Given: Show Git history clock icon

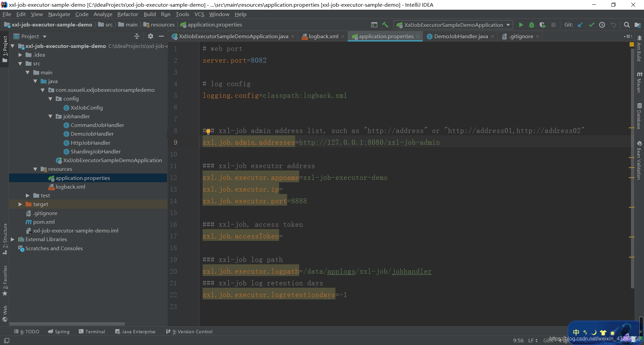Looking at the screenshot, I should tap(602, 25).
